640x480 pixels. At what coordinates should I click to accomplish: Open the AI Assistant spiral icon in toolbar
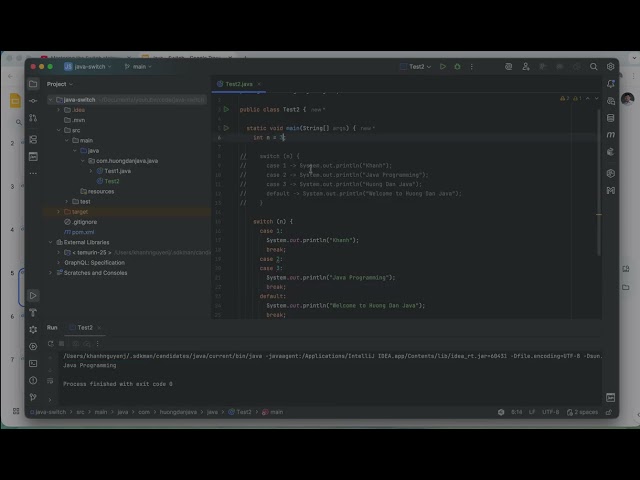[509, 67]
